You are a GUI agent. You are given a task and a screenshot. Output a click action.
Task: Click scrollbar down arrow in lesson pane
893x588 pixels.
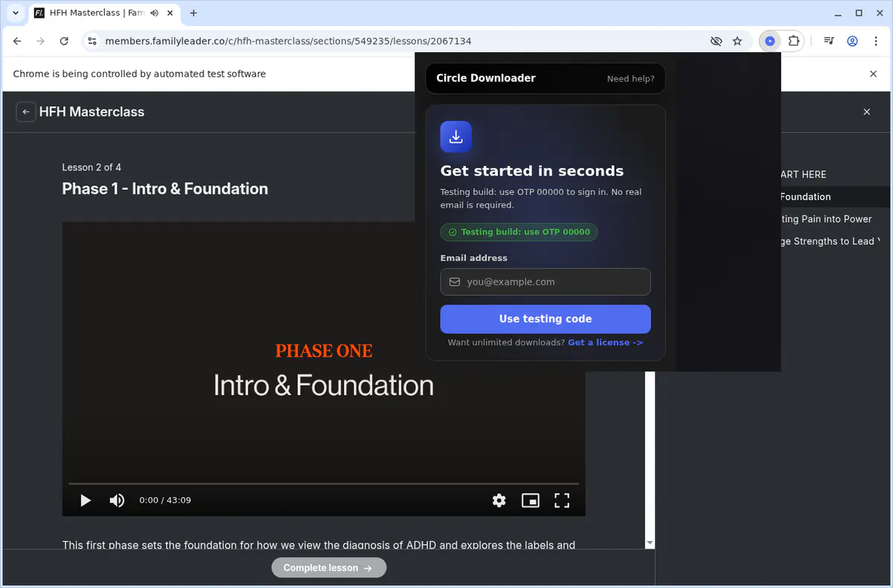[650, 543]
